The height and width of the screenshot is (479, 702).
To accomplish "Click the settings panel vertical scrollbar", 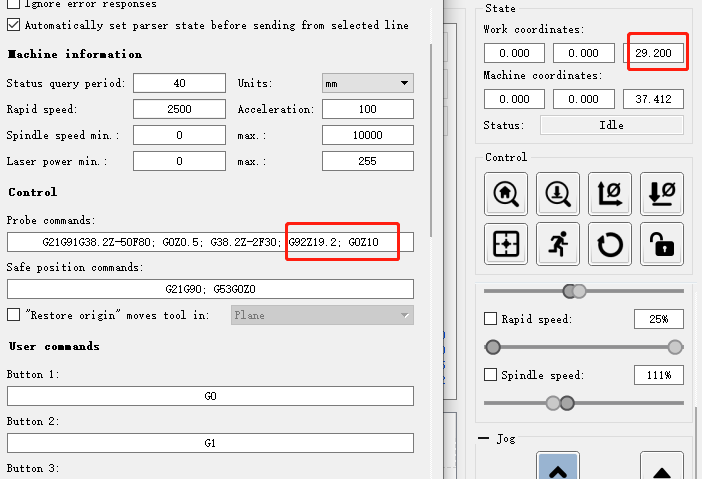I will [x=431, y=140].
